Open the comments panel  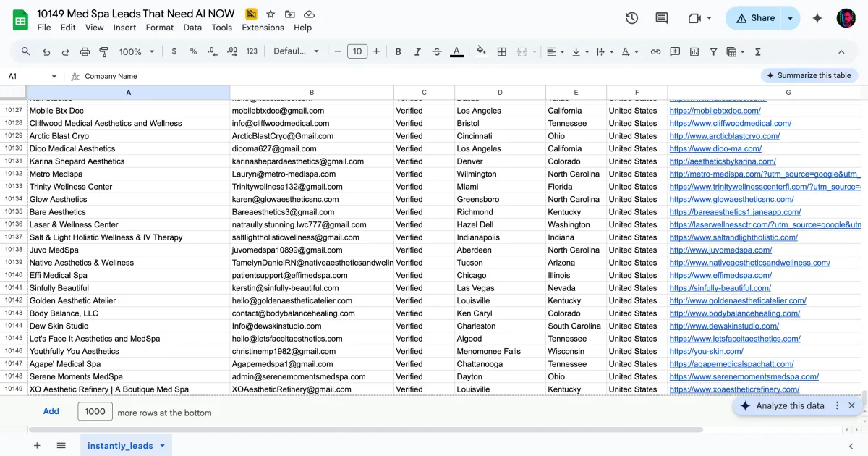point(662,18)
